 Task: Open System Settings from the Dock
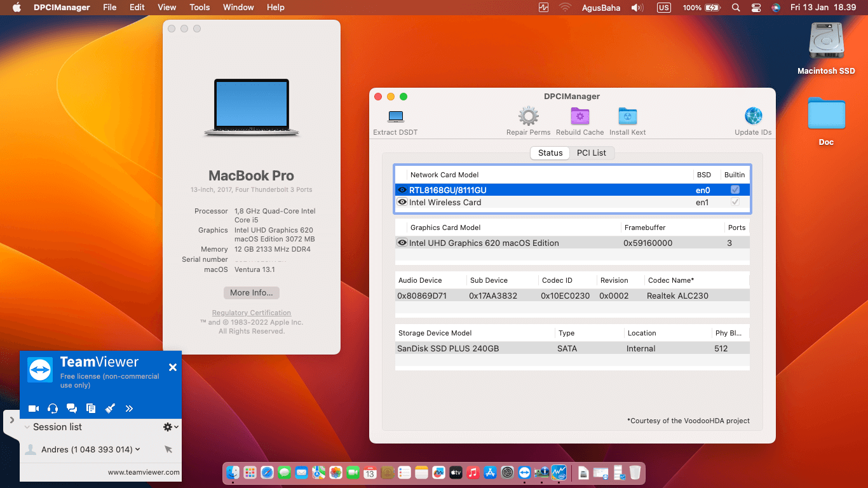click(507, 473)
